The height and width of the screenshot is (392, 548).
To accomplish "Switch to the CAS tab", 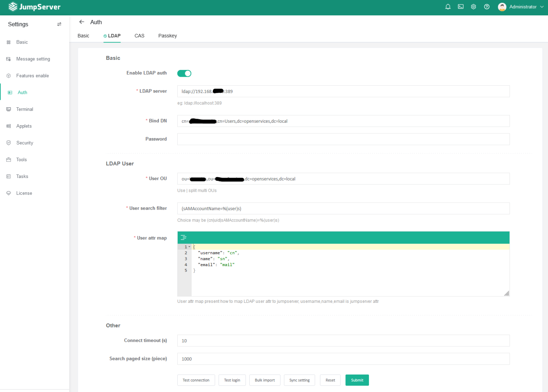I will [139, 36].
